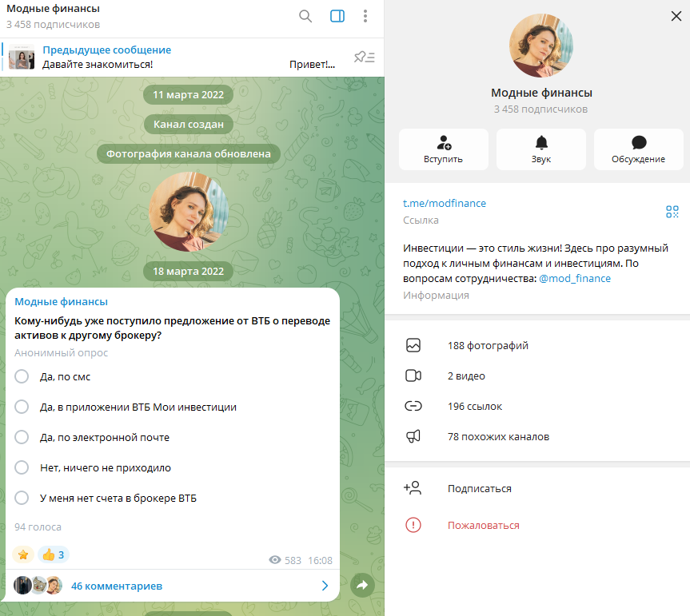
Task: Open the pinned messages list icon
Action: [365, 58]
